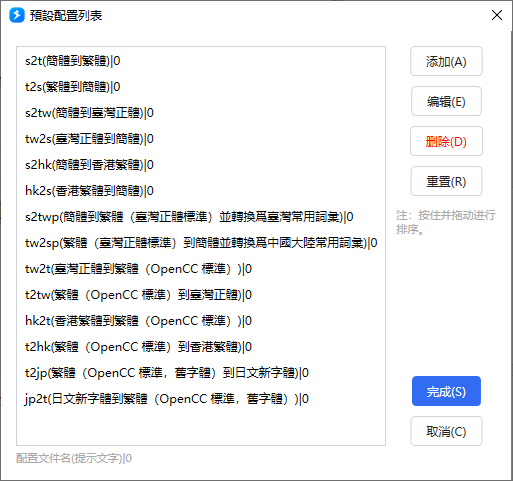Select the t2jp Japanese shinjitai entry
513x481 pixels.
coord(201,373)
